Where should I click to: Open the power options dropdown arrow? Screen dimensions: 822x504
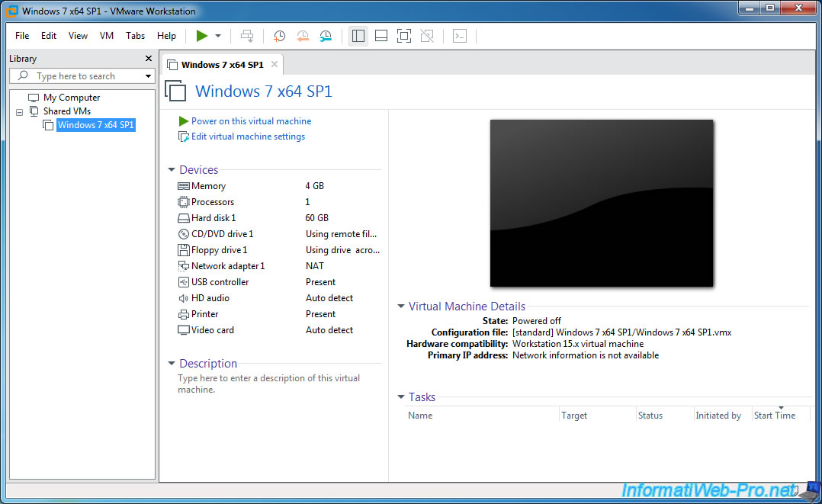tap(218, 36)
